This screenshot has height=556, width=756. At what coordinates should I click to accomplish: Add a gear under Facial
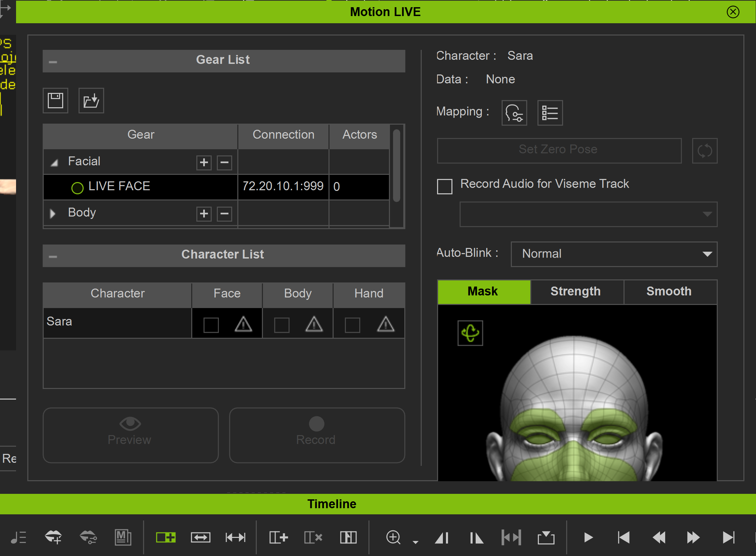(x=204, y=162)
